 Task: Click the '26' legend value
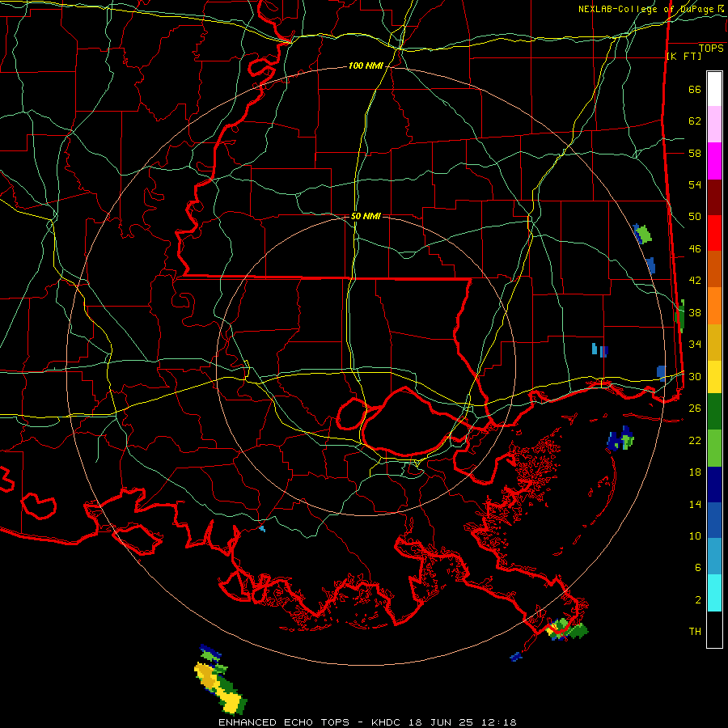coord(695,408)
